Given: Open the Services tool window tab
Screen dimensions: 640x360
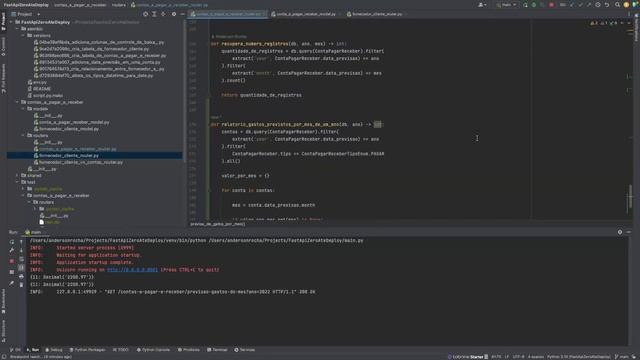Looking at the screenshot, I should pos(245,350).
